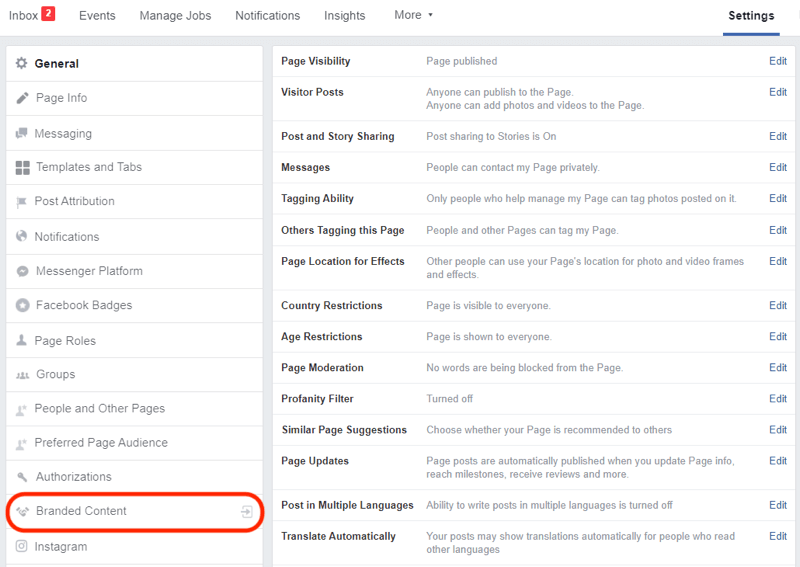Click the Notifications globe icon in sidebar
This screenshot has height=567, width=800.
pos(21,236)
